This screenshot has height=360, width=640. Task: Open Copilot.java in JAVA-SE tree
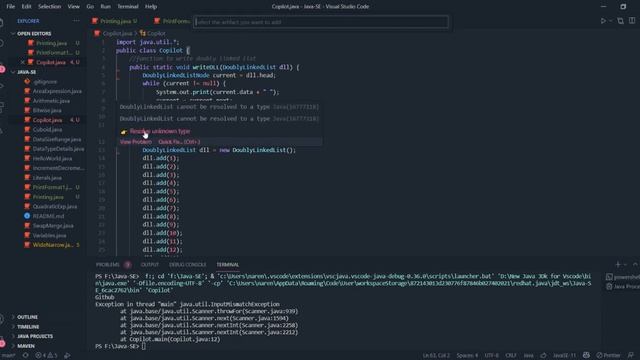(x=47, y=120)
